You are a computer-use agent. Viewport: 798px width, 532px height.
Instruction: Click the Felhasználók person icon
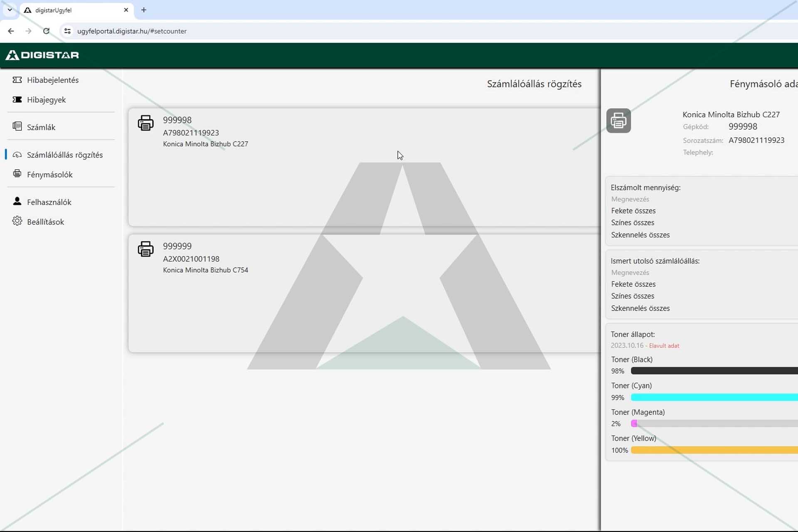click(17, 201)
